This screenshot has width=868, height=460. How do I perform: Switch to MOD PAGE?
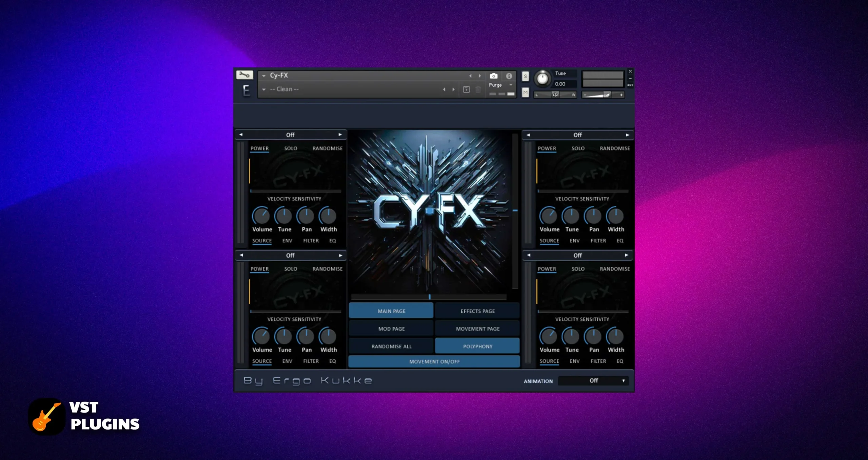coord(391,329)
